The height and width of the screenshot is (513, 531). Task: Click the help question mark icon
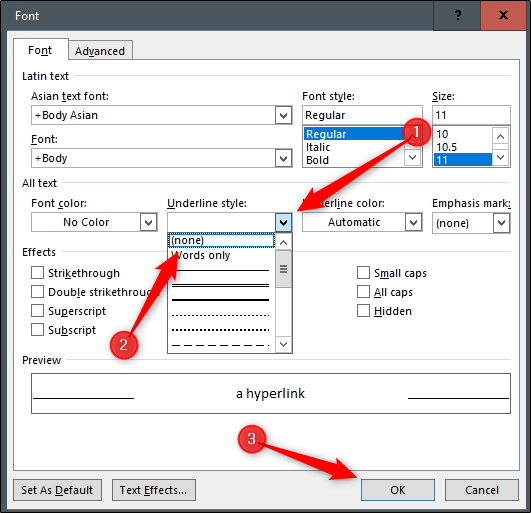457,15
